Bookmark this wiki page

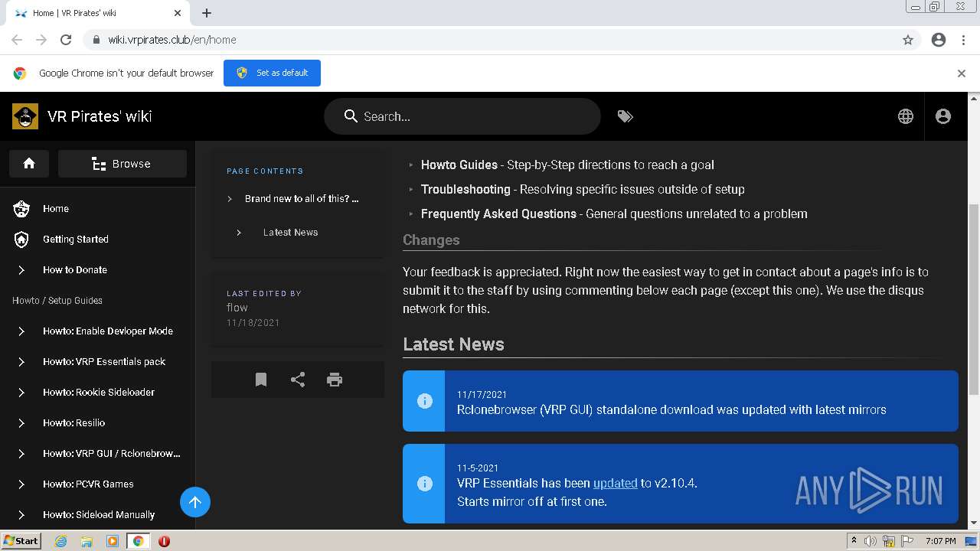(x=261, y=380)
